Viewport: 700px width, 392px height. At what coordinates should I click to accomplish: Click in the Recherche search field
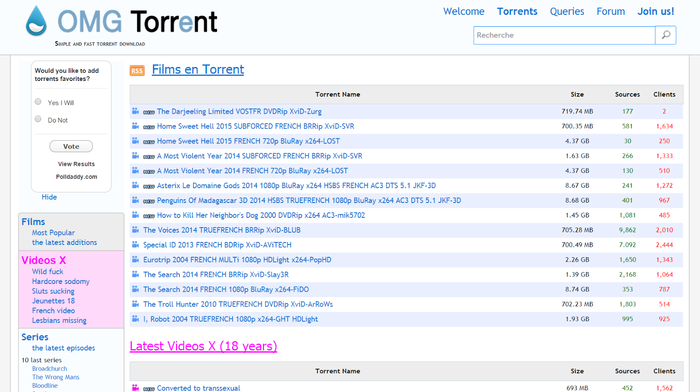(x=564, y=35)
